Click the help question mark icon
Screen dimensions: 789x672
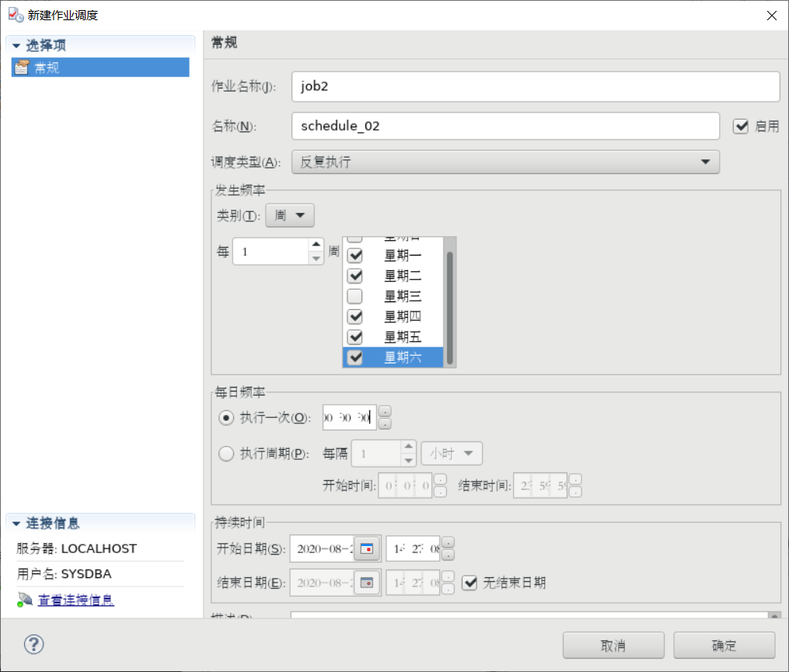coord(33,645)
